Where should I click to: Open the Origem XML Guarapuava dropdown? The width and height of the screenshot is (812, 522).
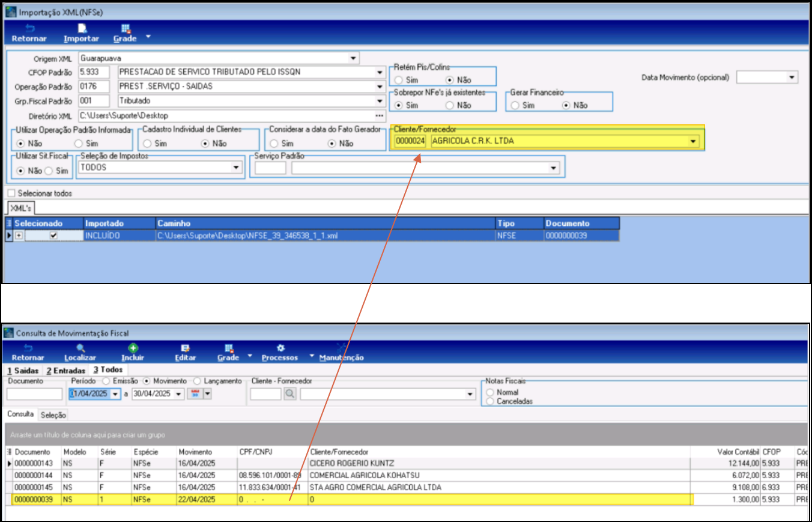[x=353, y=59]
